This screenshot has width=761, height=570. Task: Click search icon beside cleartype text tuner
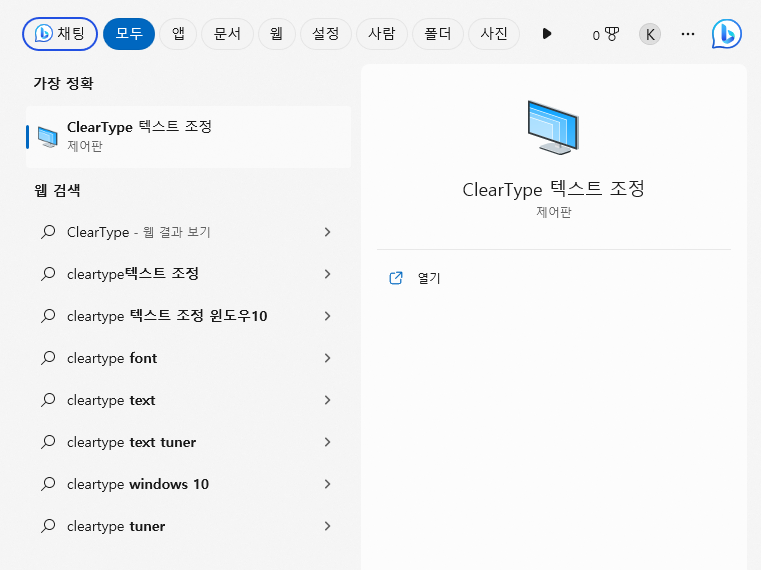pos(48,442)
